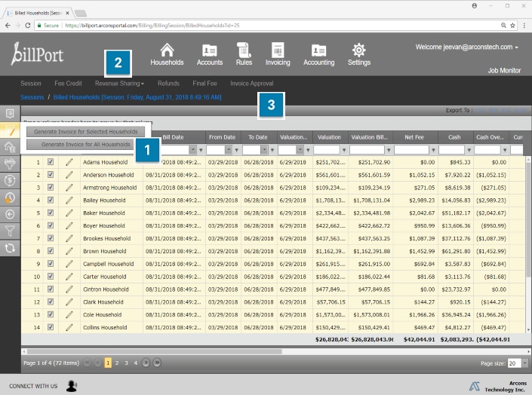Click the Connect With Us person icon
The width and height of the screenshot is (532, 395).
pos(72,386)
